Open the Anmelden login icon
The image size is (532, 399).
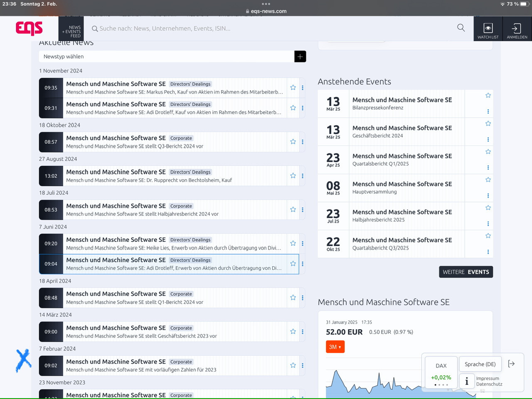click(517, 29)
